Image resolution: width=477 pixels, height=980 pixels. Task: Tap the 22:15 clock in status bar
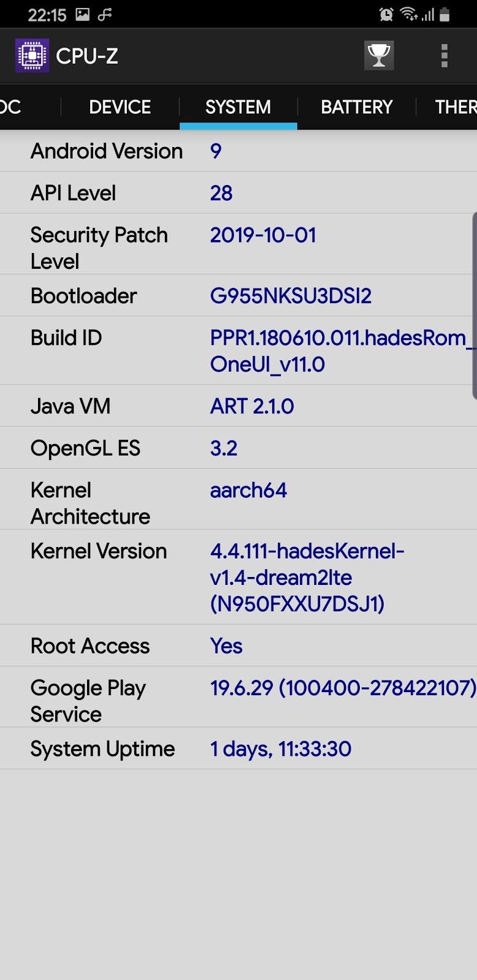pos(47,15)
